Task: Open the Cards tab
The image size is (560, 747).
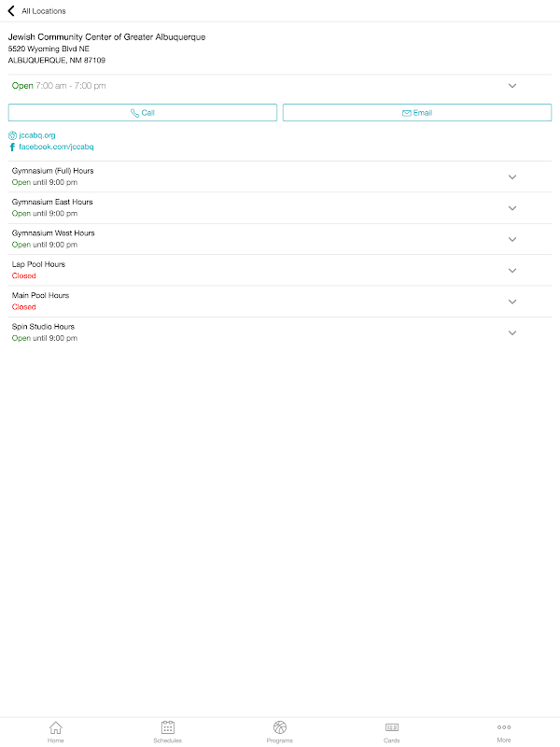Action: coord(392,732)
